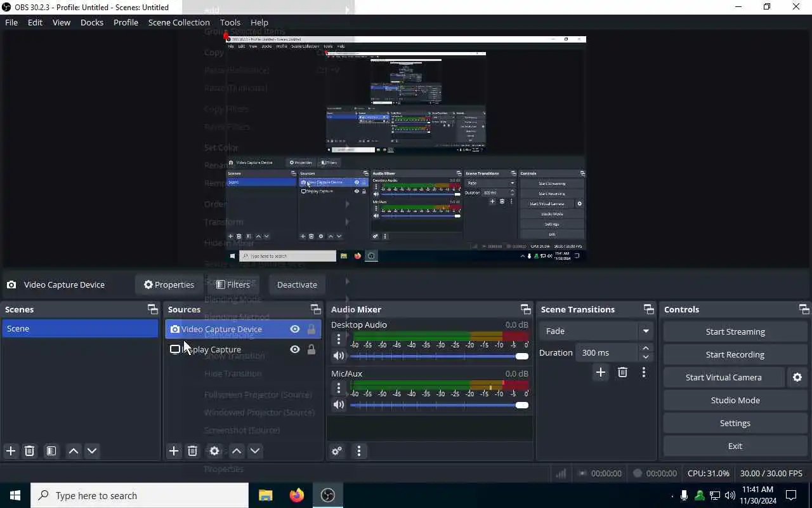Open Windows Start menu
This screenshot has height=508, width=812.
point(15,495)
